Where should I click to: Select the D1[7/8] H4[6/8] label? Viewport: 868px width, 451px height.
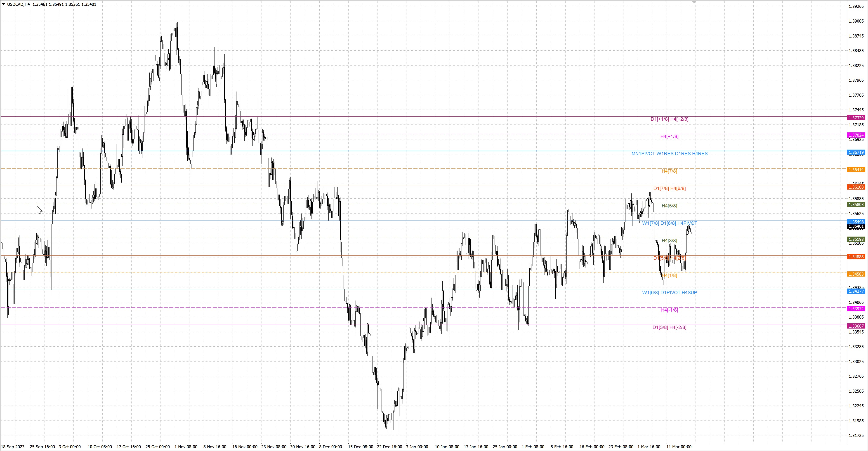(x=669, y=188)
